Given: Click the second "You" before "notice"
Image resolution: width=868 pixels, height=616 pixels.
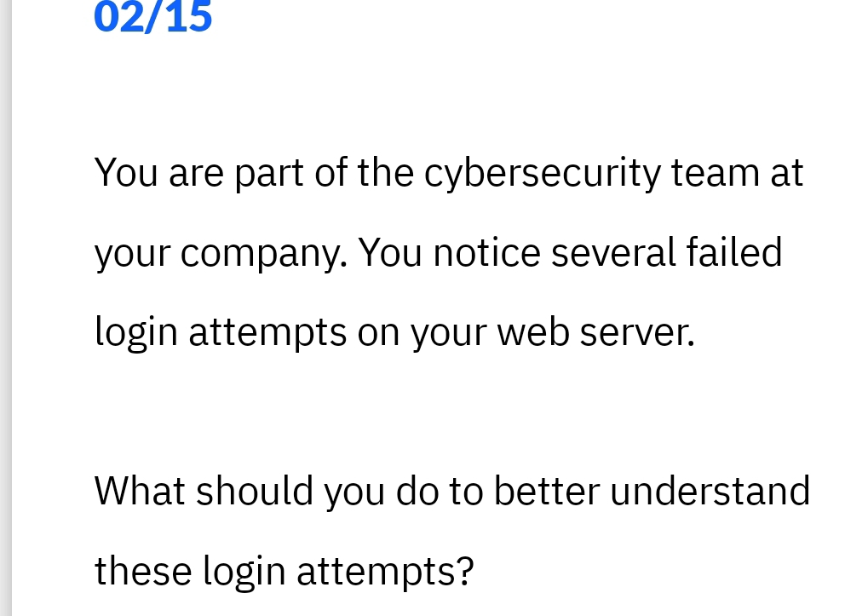Looking at the screenshot, I should [389, 252].
